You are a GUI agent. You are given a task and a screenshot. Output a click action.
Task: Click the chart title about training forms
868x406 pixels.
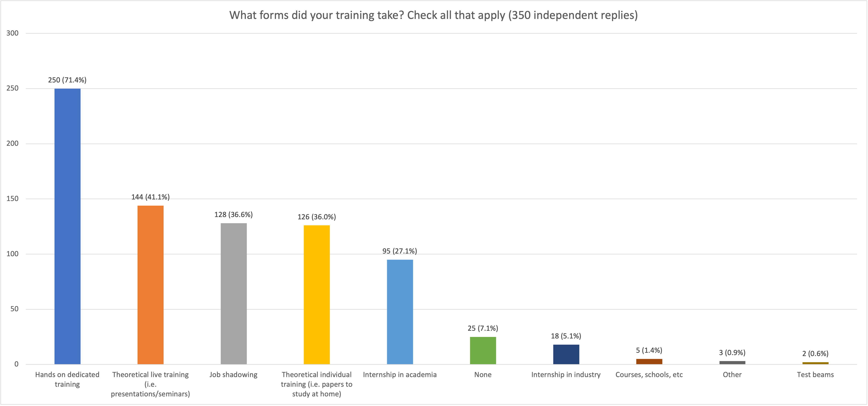click(433, 15)
